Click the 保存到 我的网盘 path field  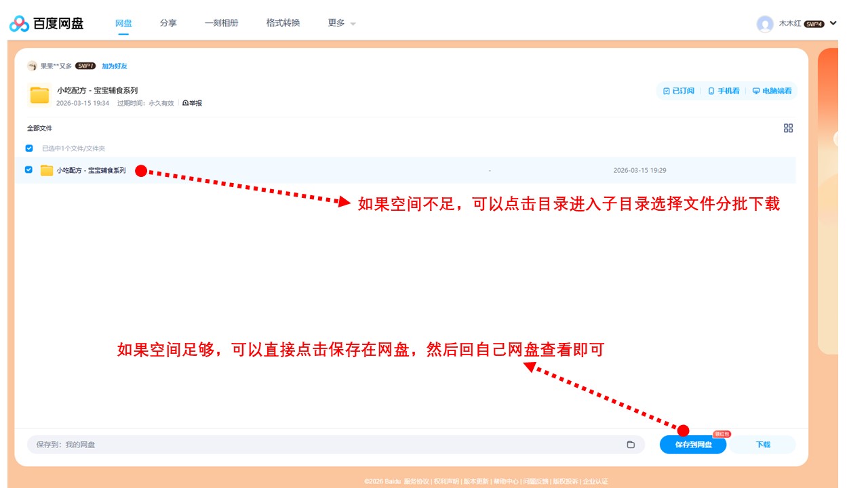(325, 445)
